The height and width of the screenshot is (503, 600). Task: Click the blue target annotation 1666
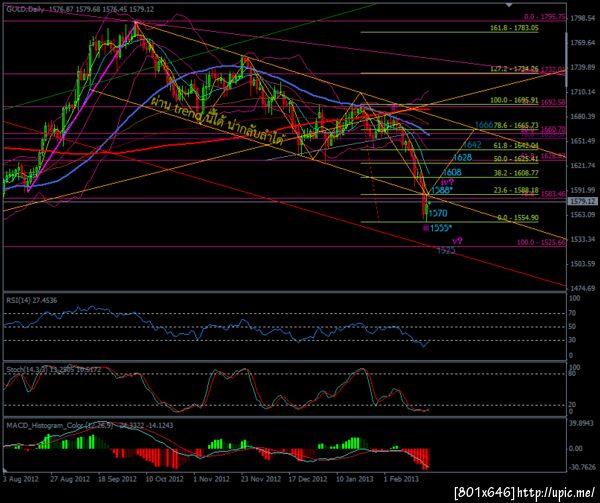[x=484, y=125]
